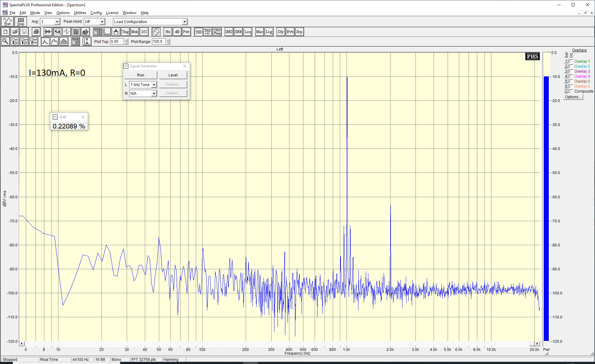Open the spectrogram view icon
This screenshot has height=364, width=595.
pyautogui.click(x=76, y=32)
